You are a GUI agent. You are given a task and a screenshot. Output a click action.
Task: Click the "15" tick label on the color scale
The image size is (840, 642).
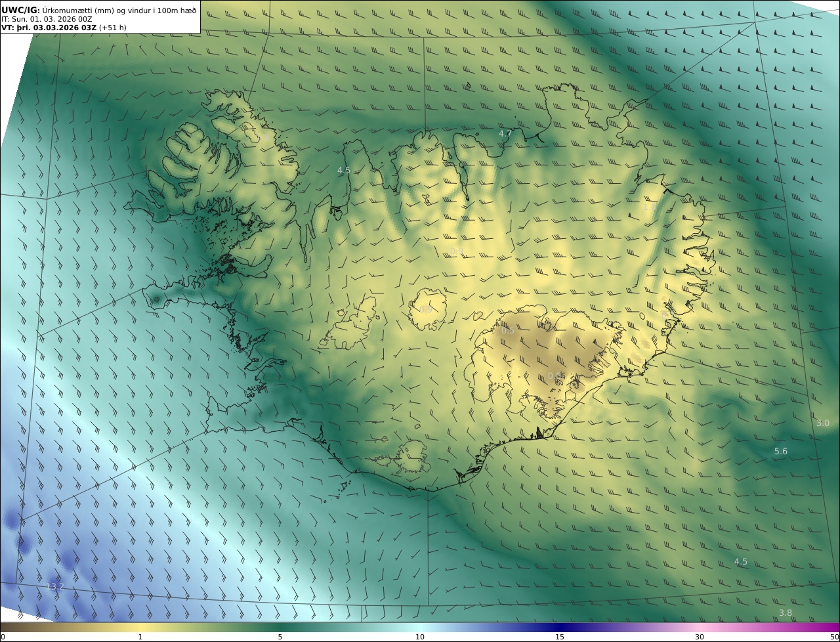pos(560,637)
